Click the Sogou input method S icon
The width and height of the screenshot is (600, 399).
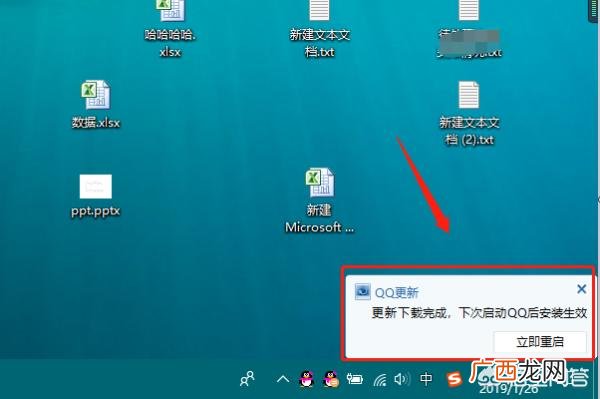[x=454, y=379]
